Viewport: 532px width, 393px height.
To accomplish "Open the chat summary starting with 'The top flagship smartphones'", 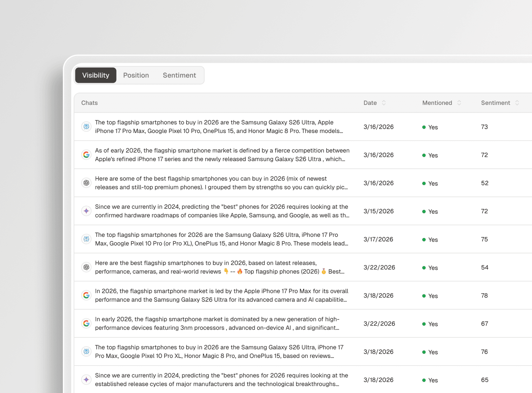I will point(221,127).
